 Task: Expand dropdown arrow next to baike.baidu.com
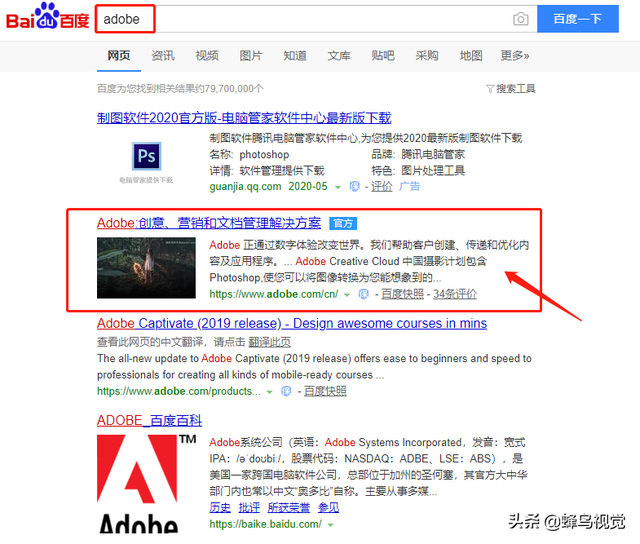[x=331, y=525]
